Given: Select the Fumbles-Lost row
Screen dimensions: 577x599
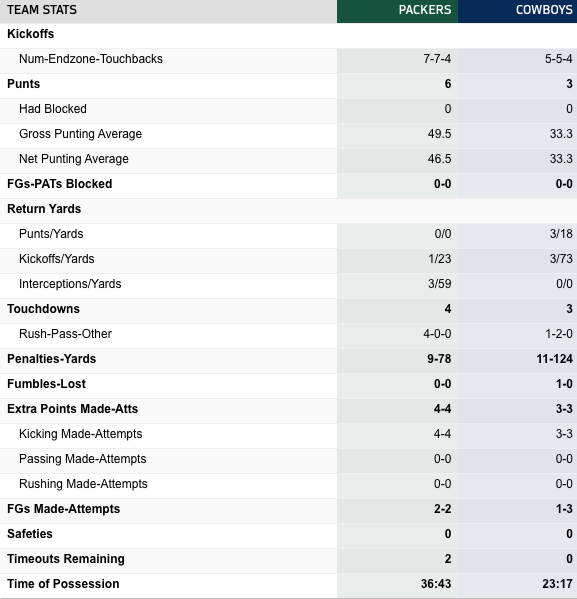Looking at the screenshot, I should pos(288,384).
